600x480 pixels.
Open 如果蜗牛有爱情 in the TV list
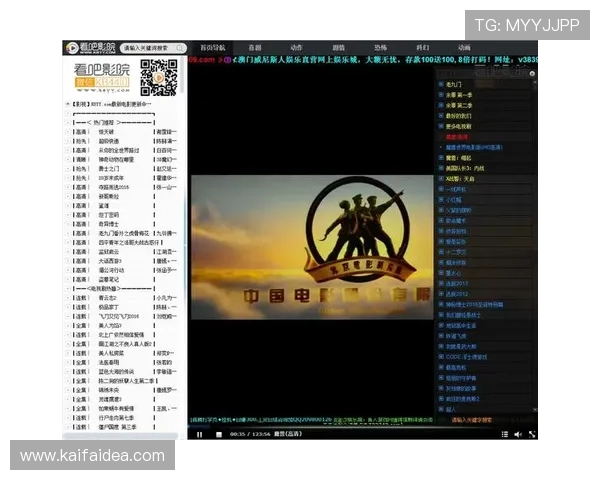tap(116, 408)
